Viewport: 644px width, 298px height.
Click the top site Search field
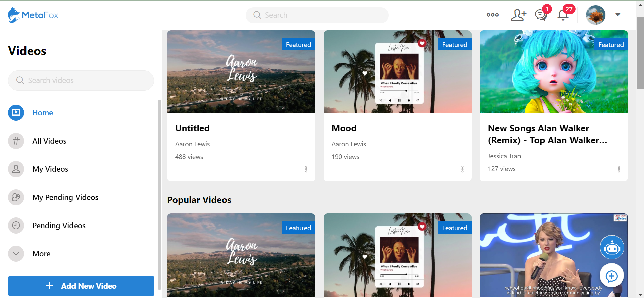click(317, 15)
